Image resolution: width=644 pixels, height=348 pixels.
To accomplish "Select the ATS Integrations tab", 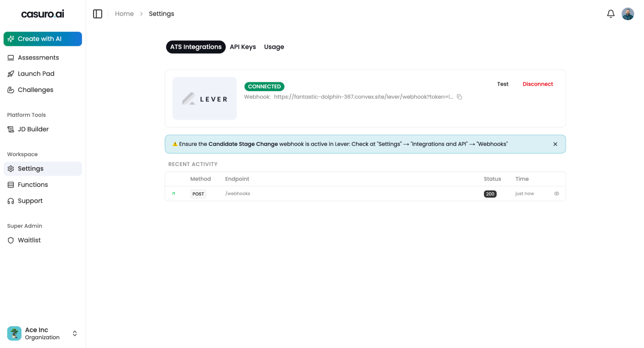I will tap(196, 47).
